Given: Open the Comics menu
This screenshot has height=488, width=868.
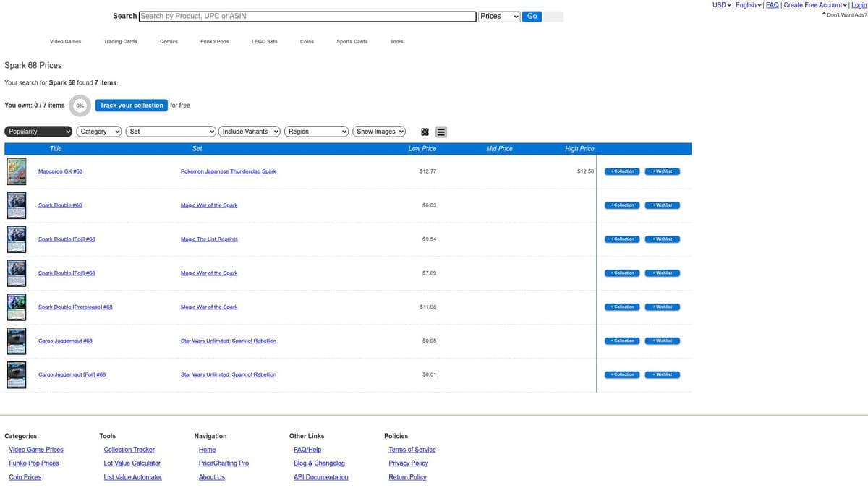Looking at the screenshot, I should (169, 42).
